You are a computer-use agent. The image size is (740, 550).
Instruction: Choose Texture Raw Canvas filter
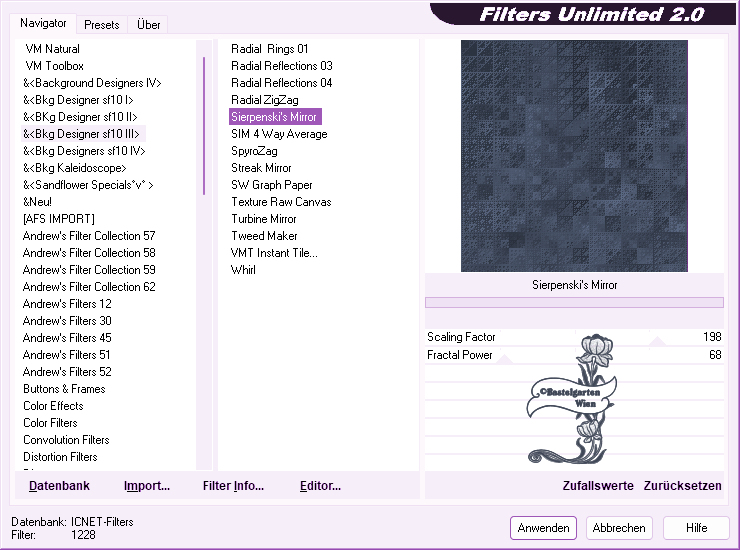[x=281, y=202]
